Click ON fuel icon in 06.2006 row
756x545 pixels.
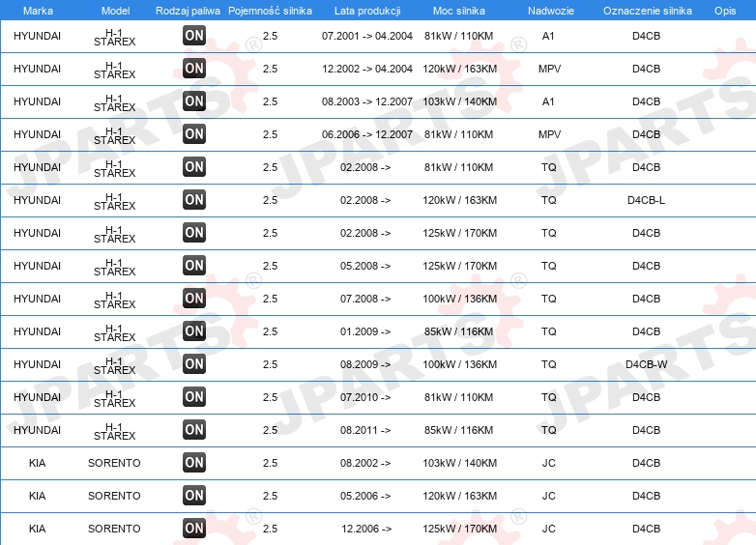click(x=194, y=133)
